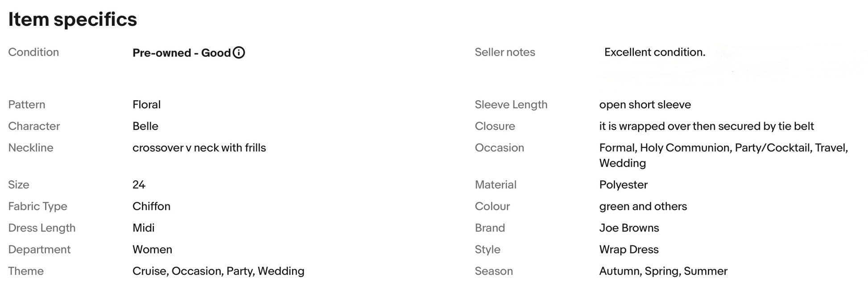Click the open short sleeve value

point(645,105)
